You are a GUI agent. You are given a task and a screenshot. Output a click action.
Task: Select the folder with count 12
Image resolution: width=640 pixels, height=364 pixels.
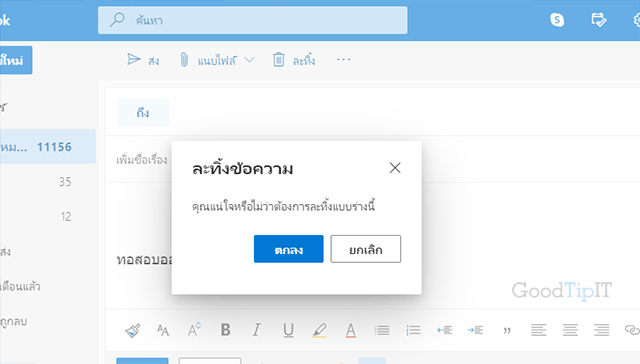pos(48,216)
